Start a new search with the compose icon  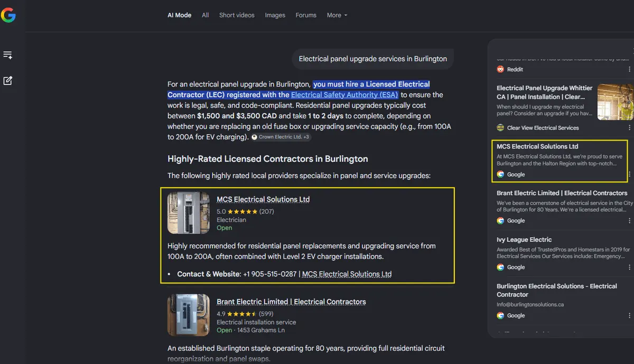(x=8, y=81)
